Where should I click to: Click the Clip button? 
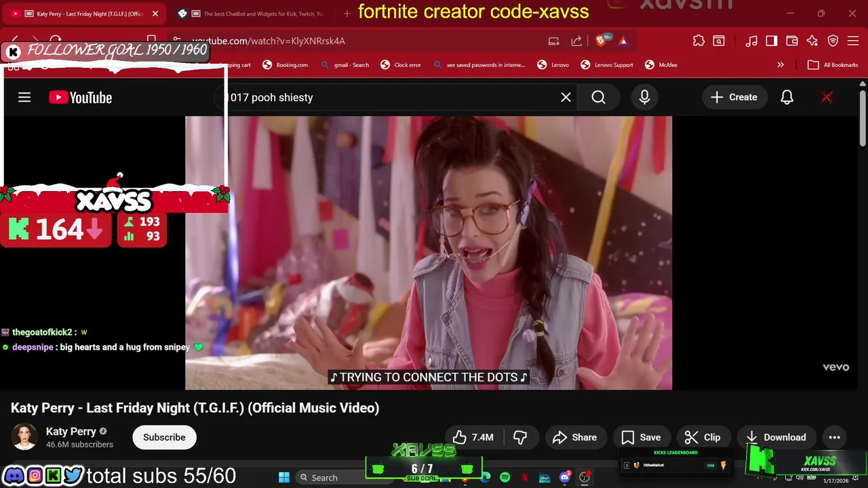point(703,437)
